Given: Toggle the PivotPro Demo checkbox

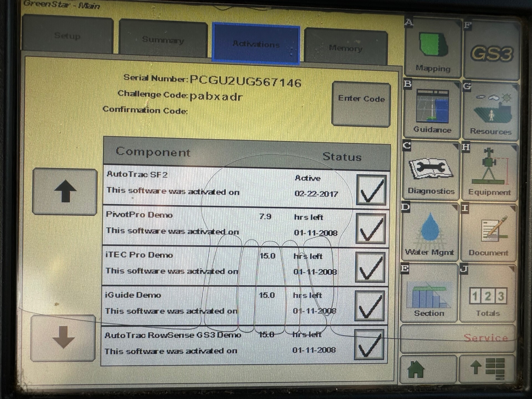Looking at the screenshot, I should pos(371,229).
